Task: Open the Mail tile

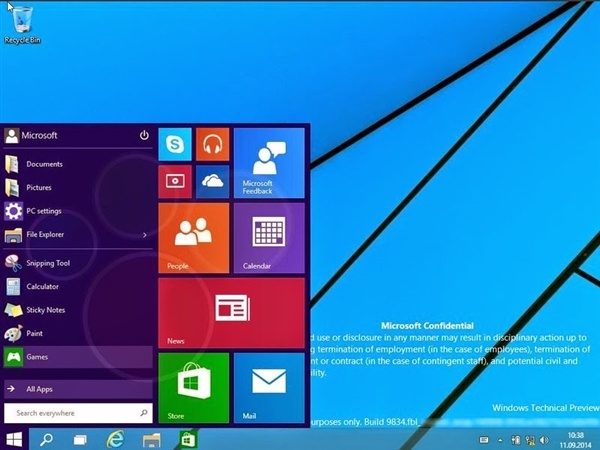Action: click(x=269, y=388)
